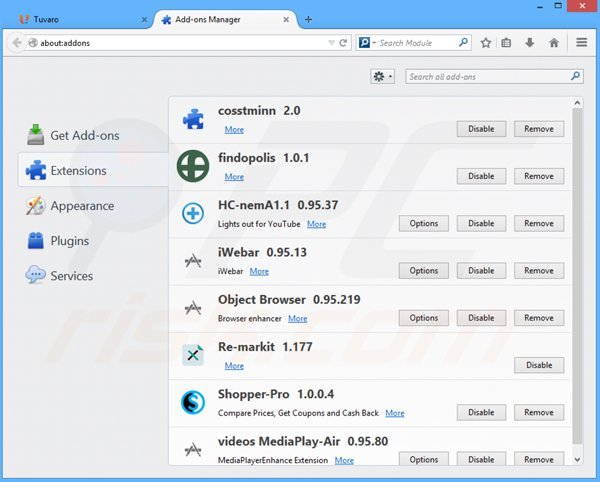Select the Add-ons Manager tab
The image size is (600, 482).
tap(225, 20)
